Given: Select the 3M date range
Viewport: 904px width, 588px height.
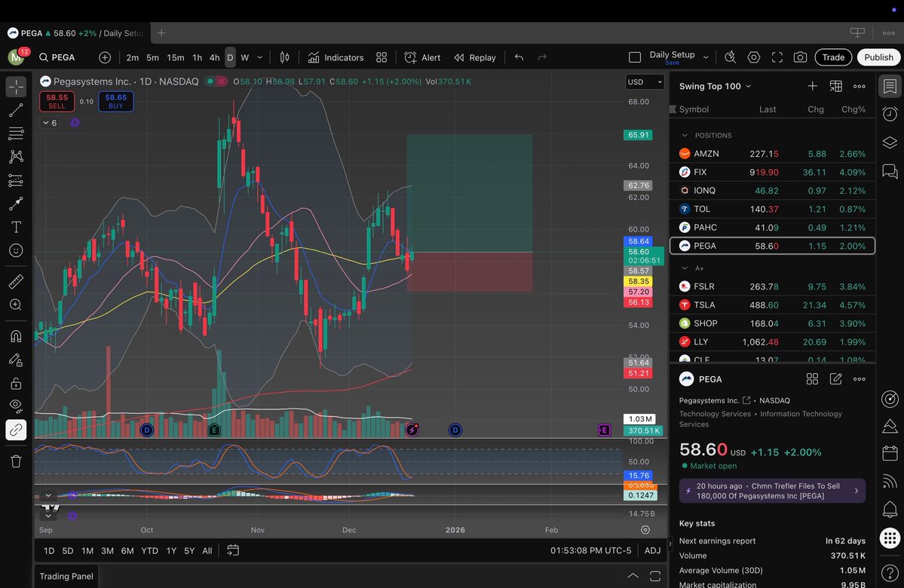Looking at the screenshot, I should [x=107, y=551].
